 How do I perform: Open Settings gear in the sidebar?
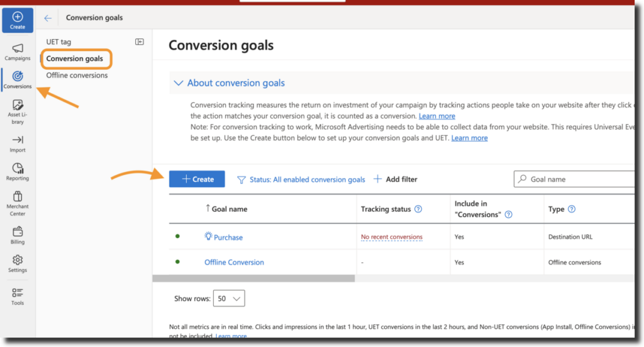coord(18,263)
